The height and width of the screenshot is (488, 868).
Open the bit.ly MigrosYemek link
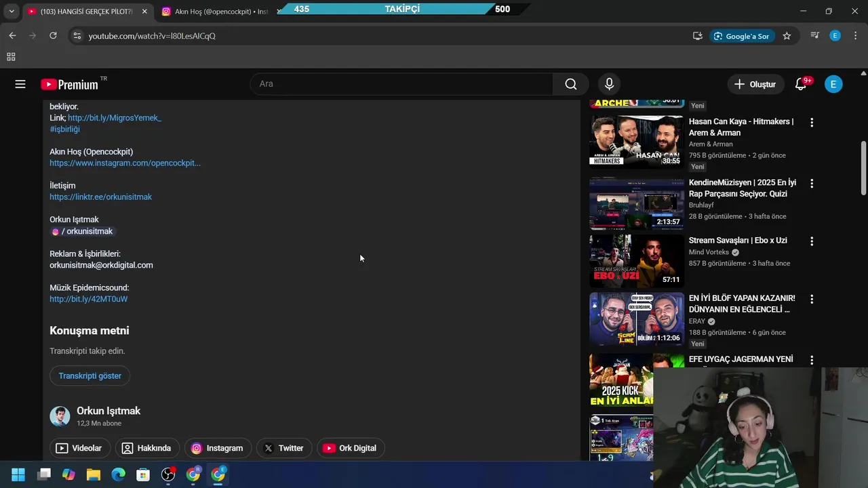[115, 118]
